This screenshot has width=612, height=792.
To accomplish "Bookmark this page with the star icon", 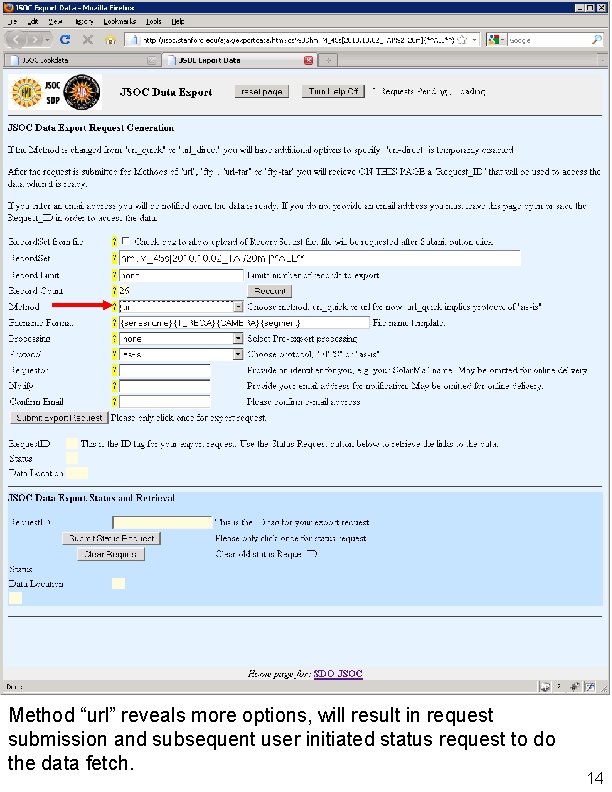I will [462, 40].
